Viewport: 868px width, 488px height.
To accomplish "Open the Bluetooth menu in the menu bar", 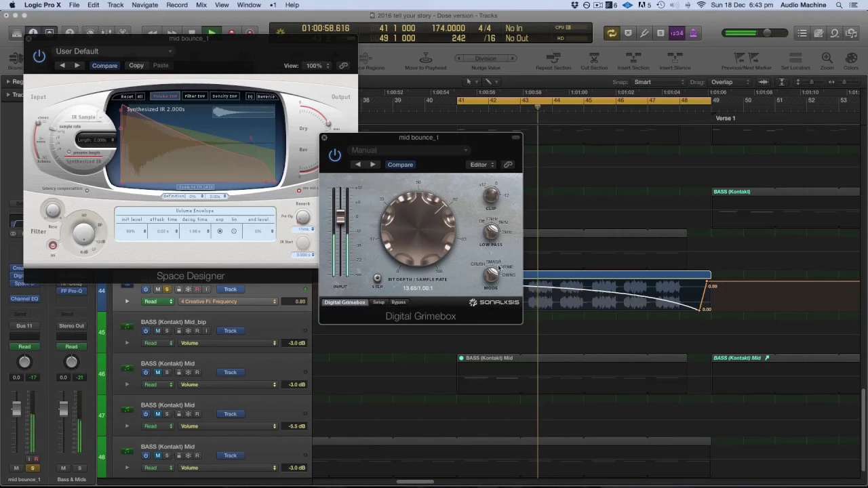I will (686, 5).
